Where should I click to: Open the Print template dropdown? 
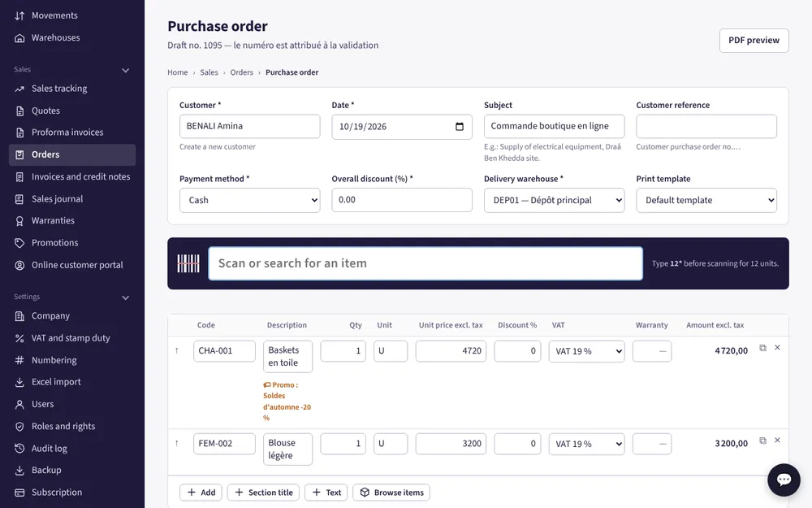tap(706, 200)
